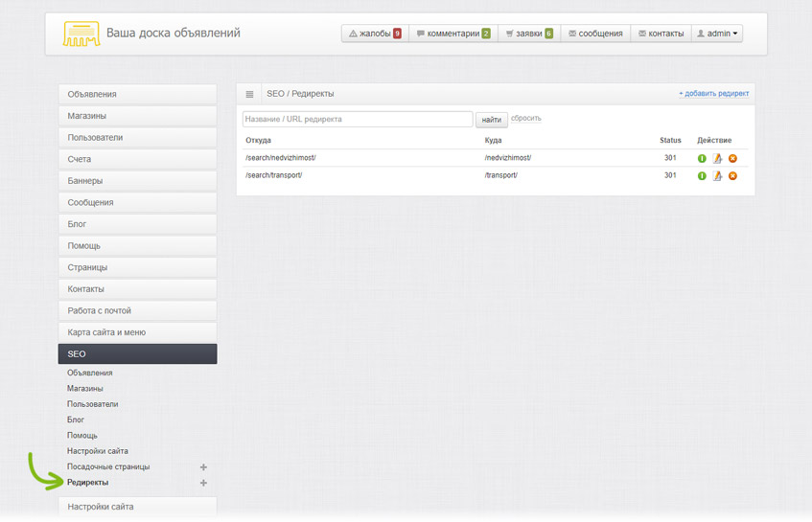The image size is (812, 522).
Task: Click the найти search button
Action: [492, 120]
